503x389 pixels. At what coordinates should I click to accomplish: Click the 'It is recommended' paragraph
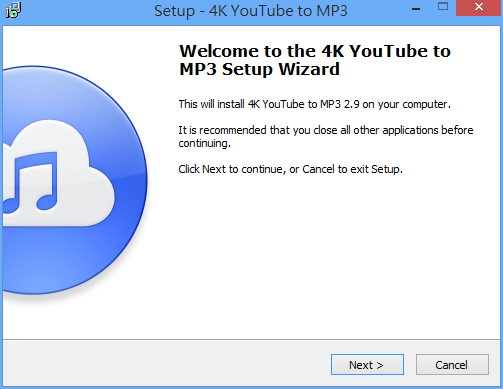tap(326, 136)
